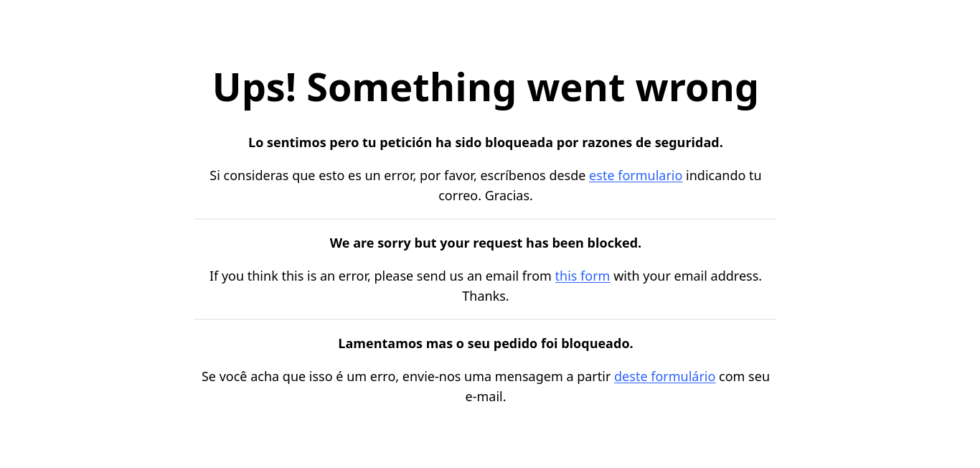Image resolution: width=980 pixels, height=468 pixels.
Task: Click the word 'e-mail.' on the last line
Action: [486, 397]
